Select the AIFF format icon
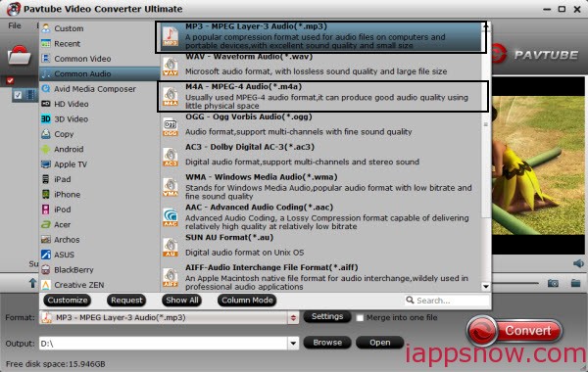588x372 pixels. (x=171, y=278)
